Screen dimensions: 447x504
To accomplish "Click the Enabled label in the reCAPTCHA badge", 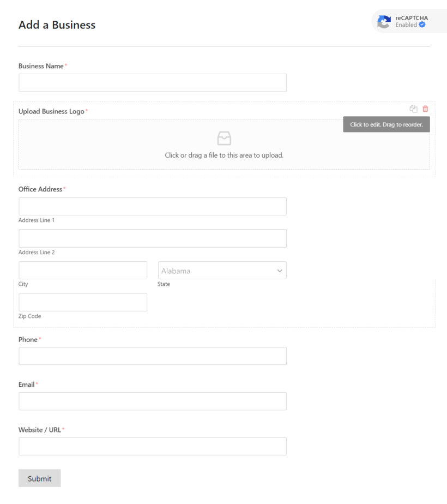I will click(x=406, y=25).
